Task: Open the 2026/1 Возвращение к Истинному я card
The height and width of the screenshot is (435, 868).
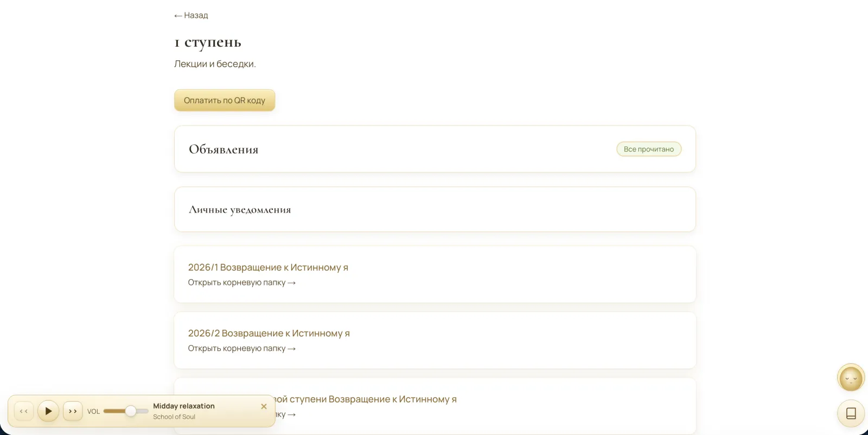Action: coord(435,274)
